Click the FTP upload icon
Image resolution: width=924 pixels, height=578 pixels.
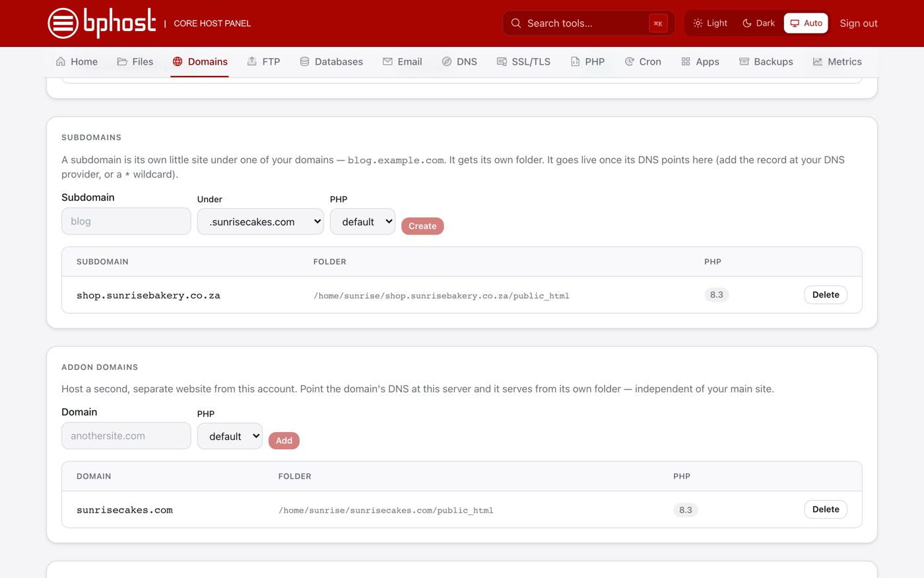(252, 61)
